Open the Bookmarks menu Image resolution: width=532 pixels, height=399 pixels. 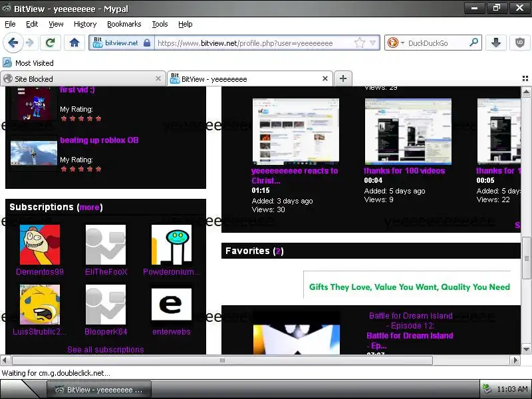[124, 24]
